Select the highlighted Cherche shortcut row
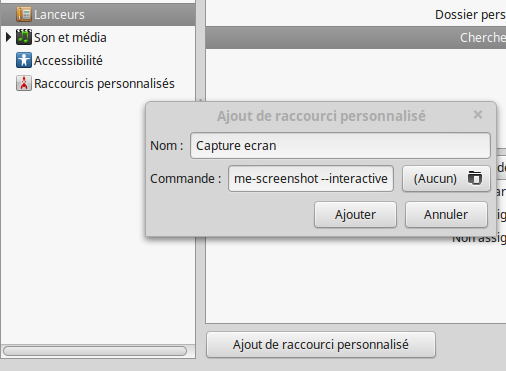 point(356,38)
